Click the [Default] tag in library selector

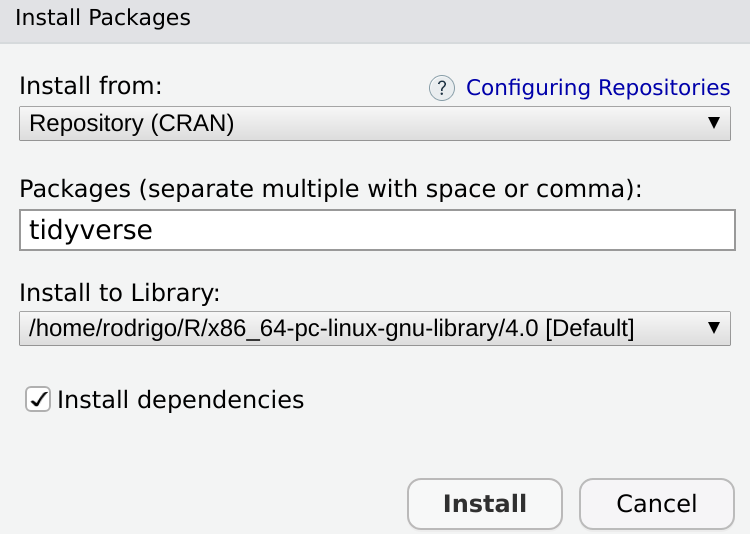click(x=589, y=328)
